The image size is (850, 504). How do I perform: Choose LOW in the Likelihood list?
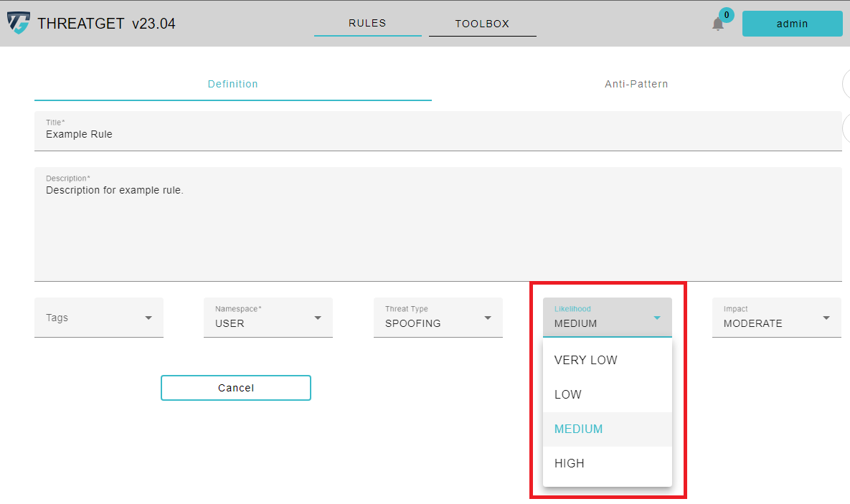pos(568,394)
